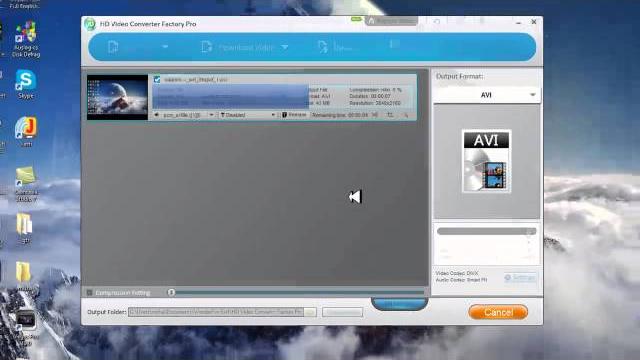Click the J app desktop shortcut
640x360 pixels.
tap(26, 131)
